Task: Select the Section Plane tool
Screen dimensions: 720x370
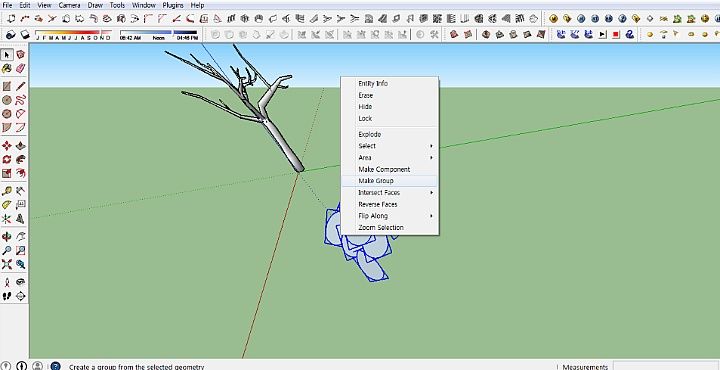Action: (x=21, y=296)
